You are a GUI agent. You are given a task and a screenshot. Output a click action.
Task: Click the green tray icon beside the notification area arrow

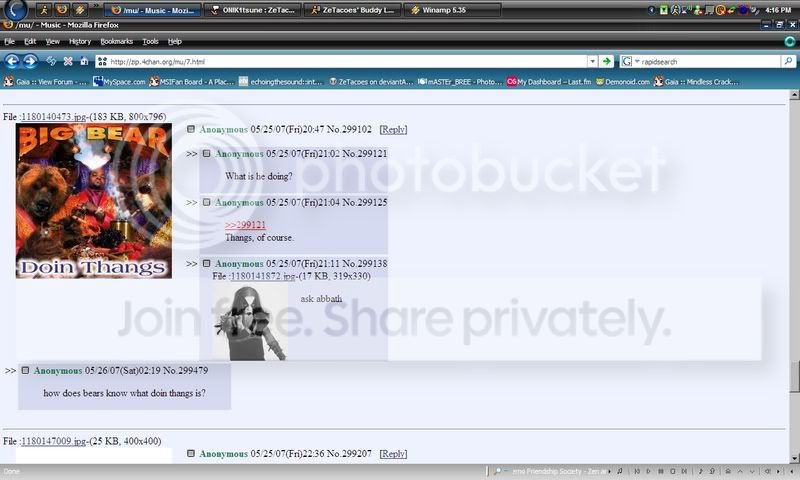pyautogui.click(x=663, y=10)
